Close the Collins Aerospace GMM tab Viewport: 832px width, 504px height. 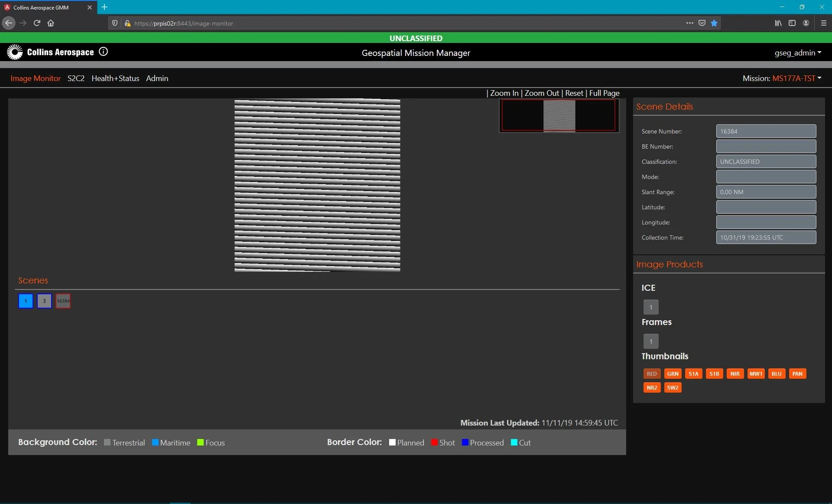point(90,7)
